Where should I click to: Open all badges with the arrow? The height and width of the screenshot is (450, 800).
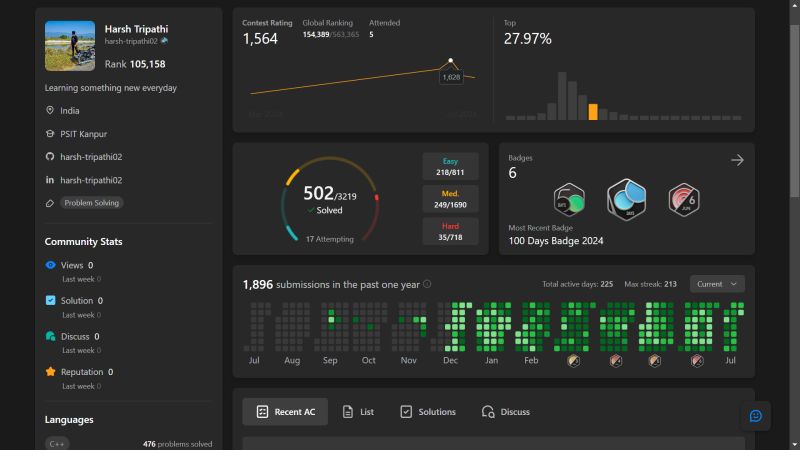point(737,160)
